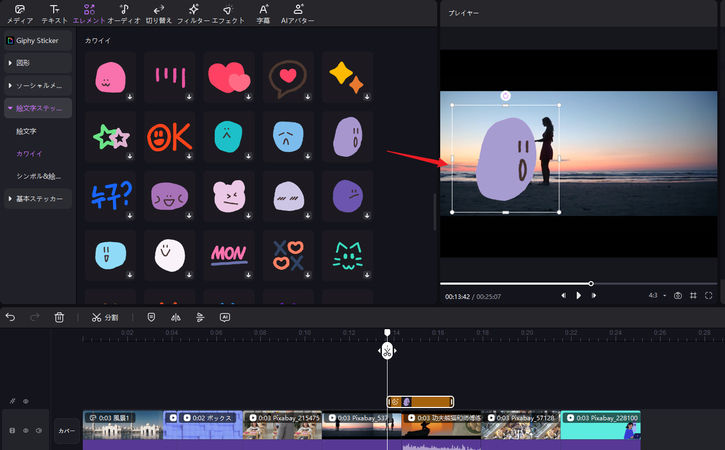Play the video preview

(x=578, y=296)
